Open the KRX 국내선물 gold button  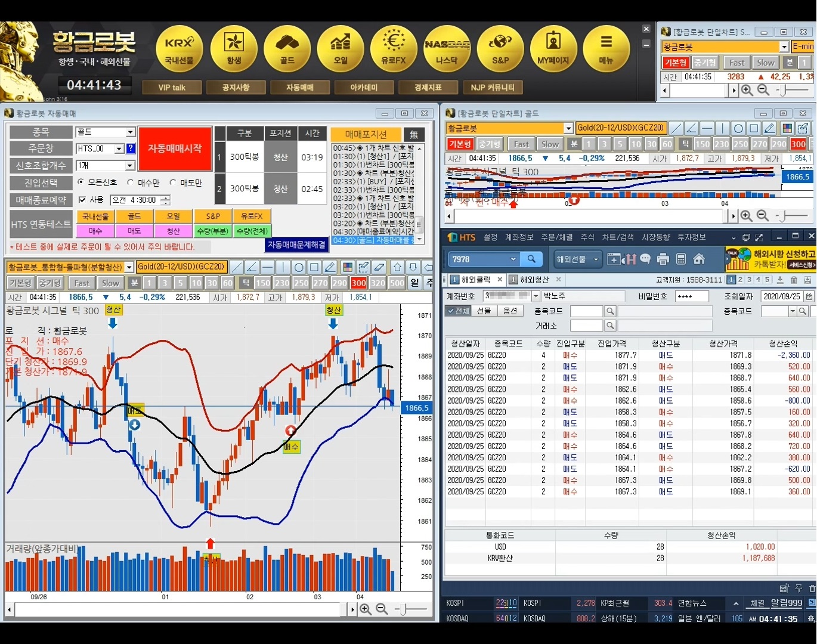(x=180, y=49)
